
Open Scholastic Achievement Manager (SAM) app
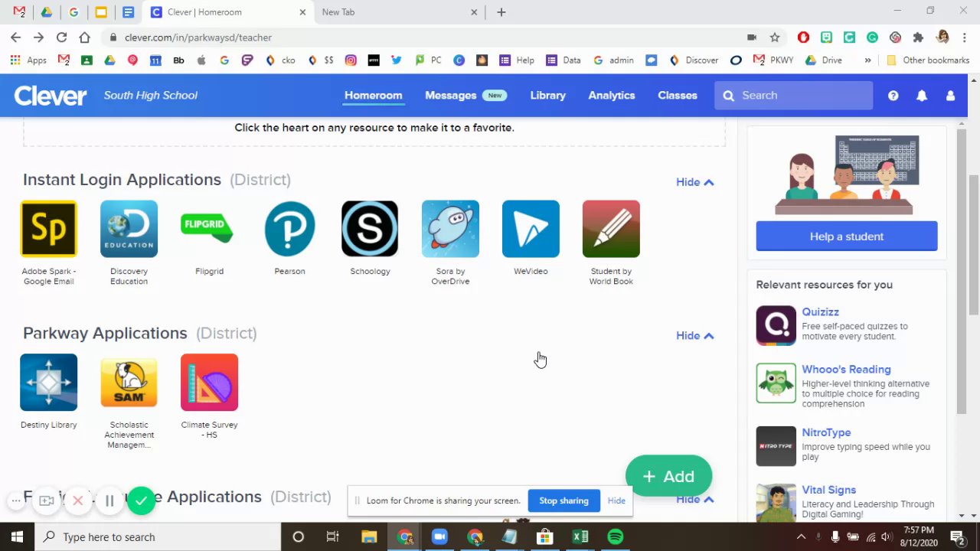point(129,383)
